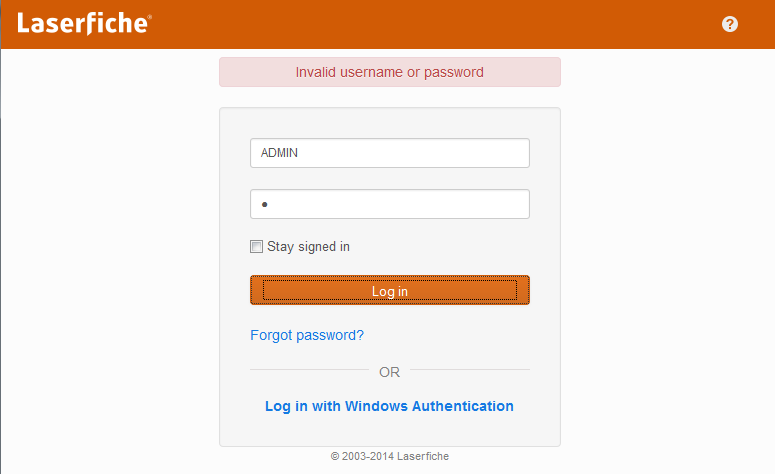This screenshot has height=474, width=775.
Task: Focus the masked password field
Action: [x=389, y=204]
